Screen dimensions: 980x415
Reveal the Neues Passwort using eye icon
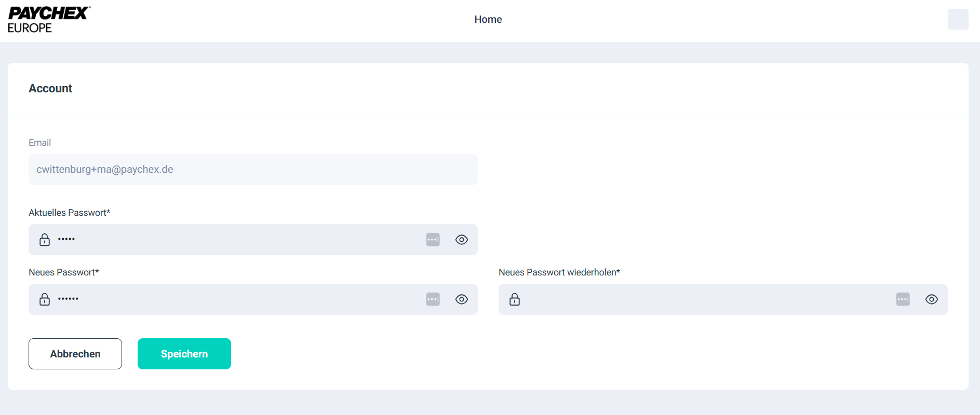(x=462, y=299)
